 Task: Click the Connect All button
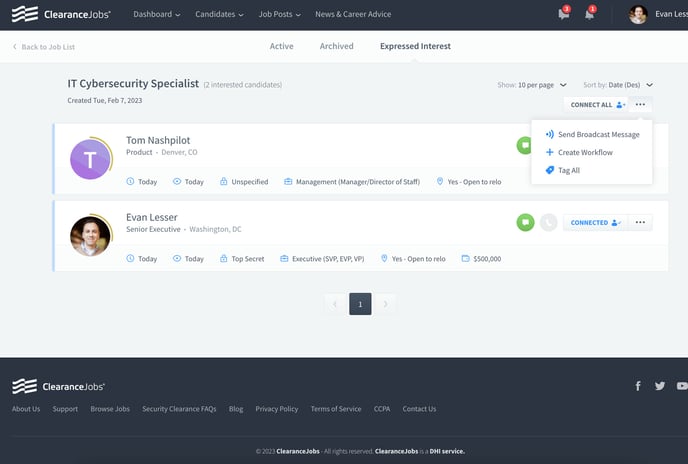pyautogui.click(x=596, y=104)
